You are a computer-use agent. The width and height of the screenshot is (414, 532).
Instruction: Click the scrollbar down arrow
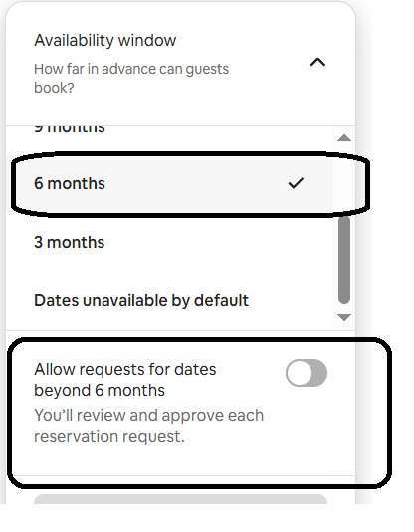pos(344,317)
